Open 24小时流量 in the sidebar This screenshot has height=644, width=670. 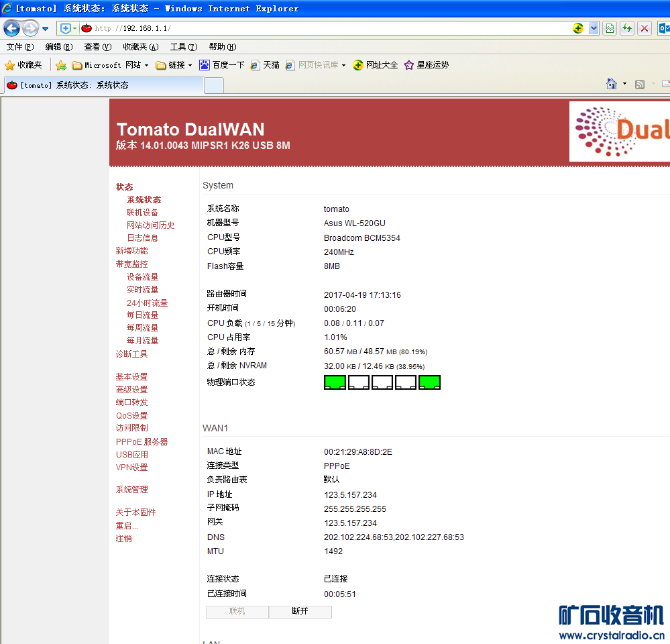tap(147, 303)
